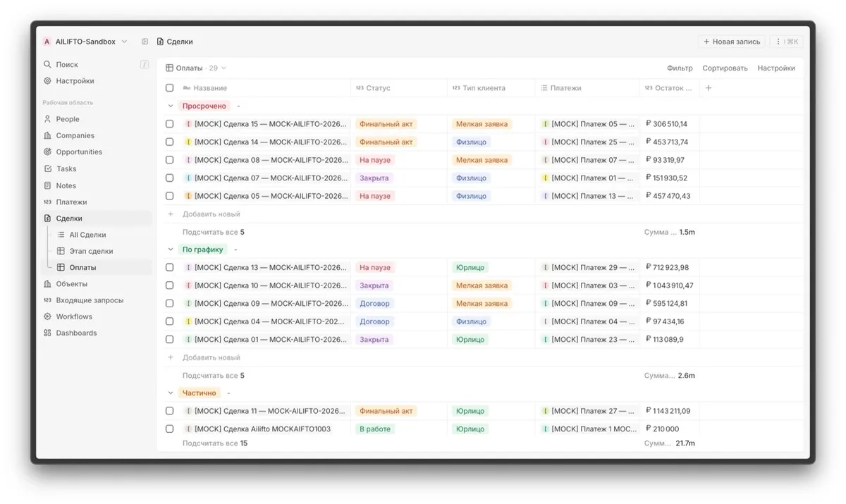Click the add column plus icon

tap(709, 88)
